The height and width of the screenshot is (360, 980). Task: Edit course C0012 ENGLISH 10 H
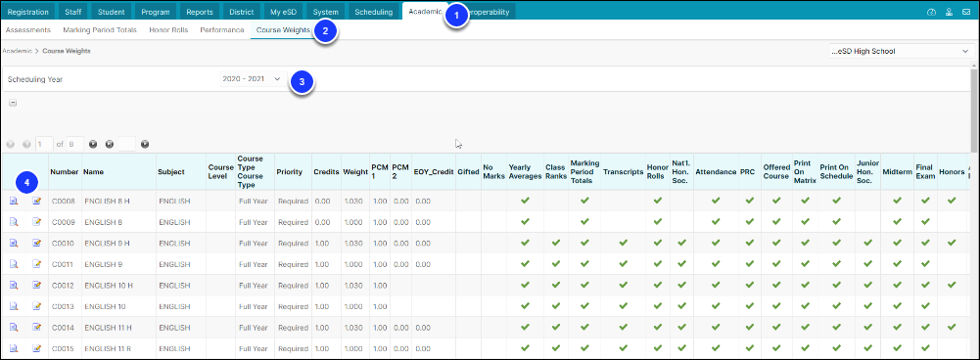(x=37, y=285)
